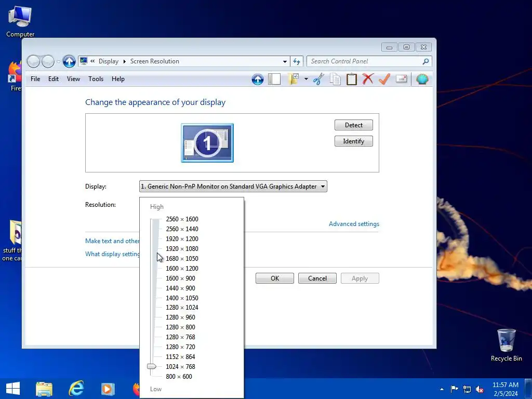Open Classic Shell settings shell icon
The height and width of the screenshot is (399, 532).
click(422, 79)
